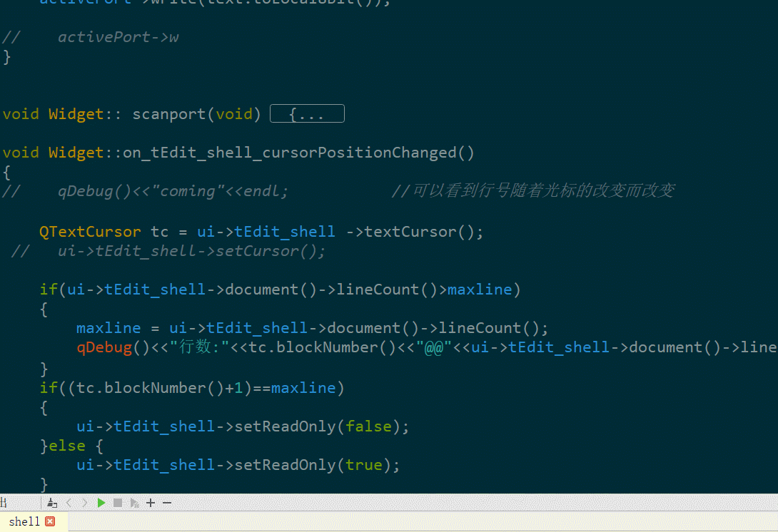Click the QTextCursor type name
This screenshot has height=532, width=778.
tap(90, 232)
